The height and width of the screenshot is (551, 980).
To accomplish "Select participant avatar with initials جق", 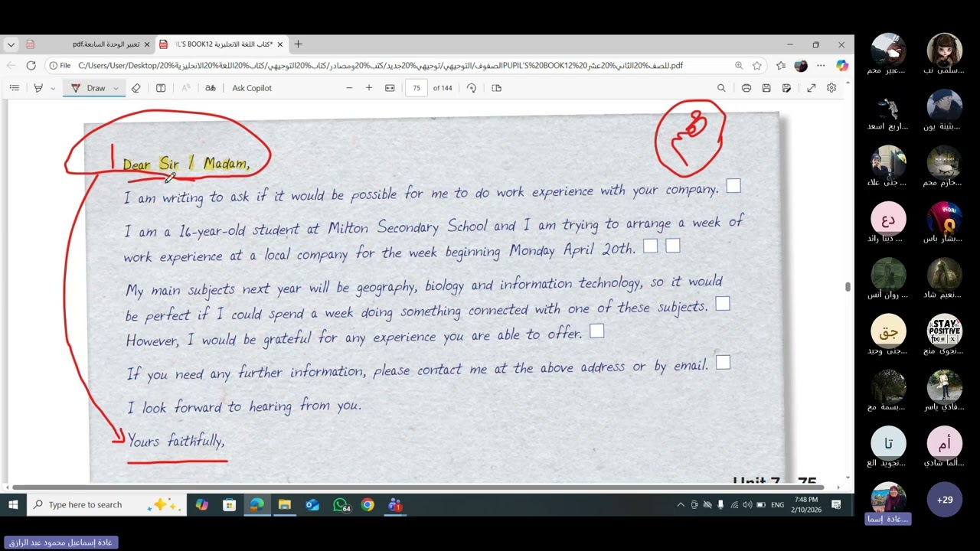I will tap(888, 332).
